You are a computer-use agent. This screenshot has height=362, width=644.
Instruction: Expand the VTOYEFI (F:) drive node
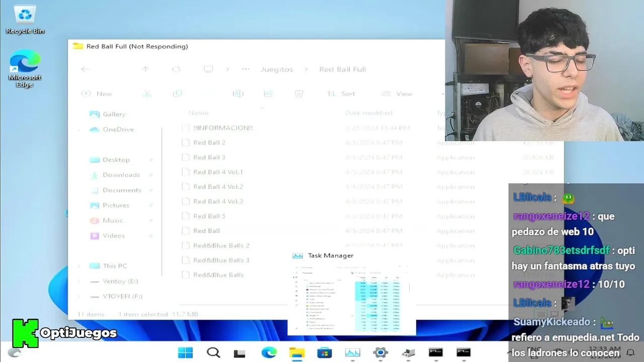pos(78,296)
